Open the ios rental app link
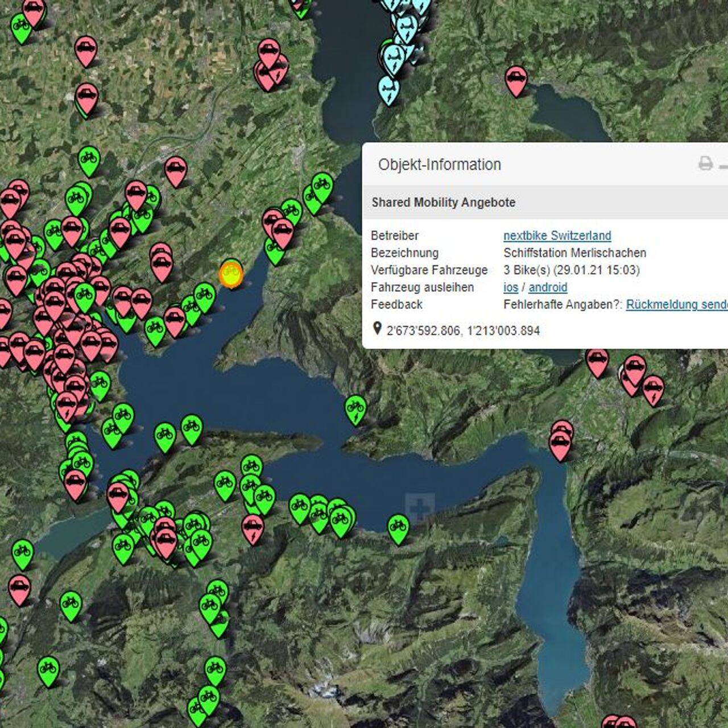Viewport: 728px width, 728px height. click(x=511, y=287)
